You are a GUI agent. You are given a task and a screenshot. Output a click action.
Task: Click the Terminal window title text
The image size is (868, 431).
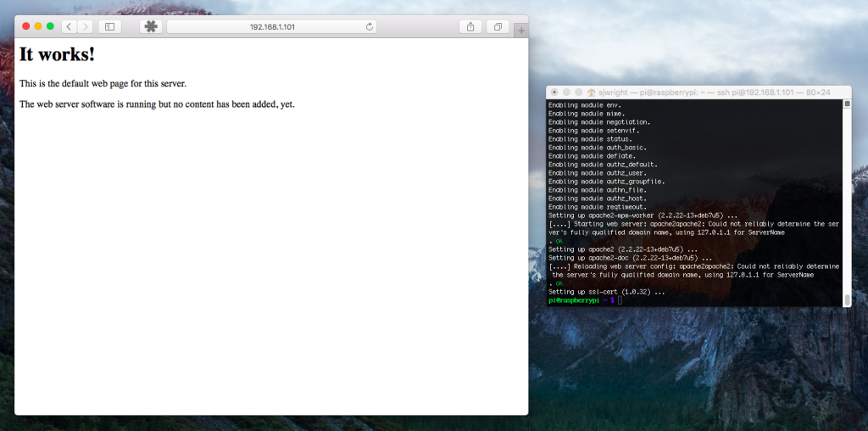714,92
